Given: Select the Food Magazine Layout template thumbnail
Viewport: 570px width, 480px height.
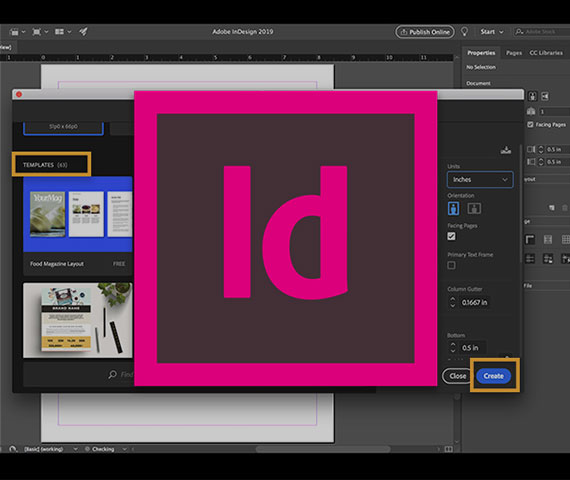Looking at the screenshot, I should (78, 214).
